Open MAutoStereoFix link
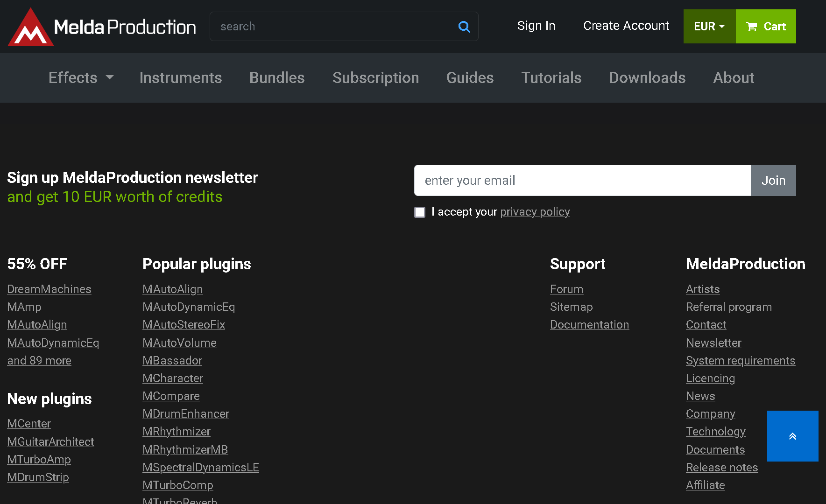This screenshot has width=826, height=504. 184,325
